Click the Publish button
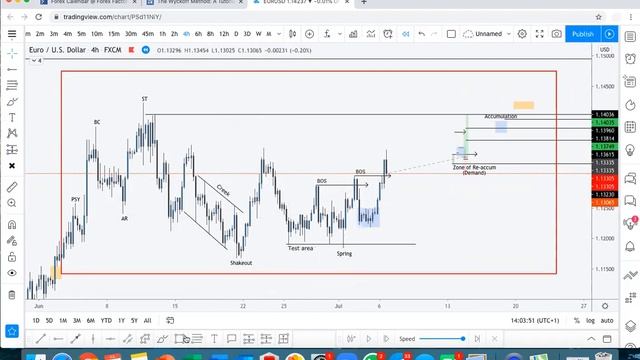 click(x=582, y=34)
